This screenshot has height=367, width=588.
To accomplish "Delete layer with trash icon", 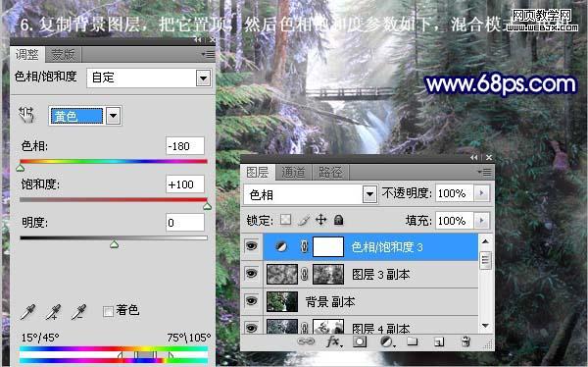I will [465, 341].
